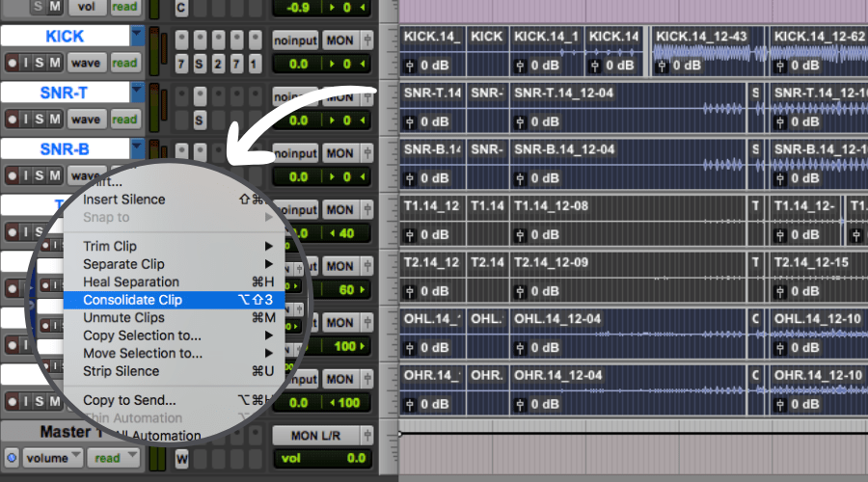Click clip gain icon on SNR-T.14_12-04

coord(519,122)
